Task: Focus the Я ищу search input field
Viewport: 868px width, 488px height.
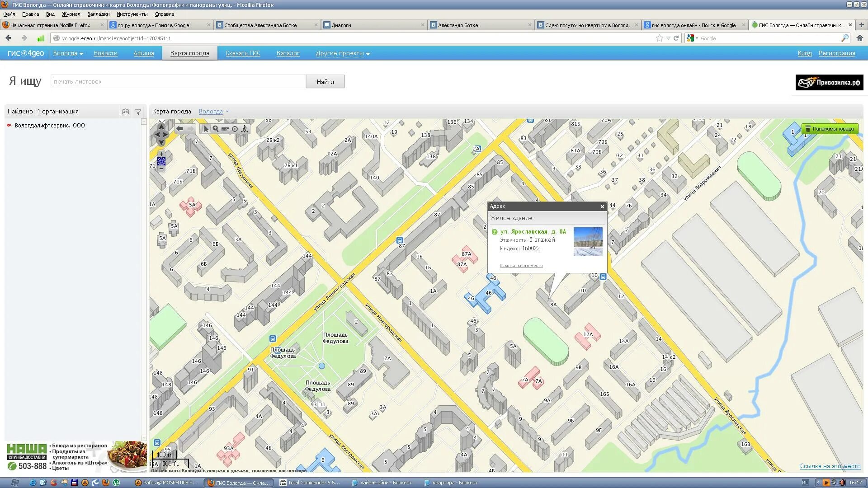Action: click(178, 81)
